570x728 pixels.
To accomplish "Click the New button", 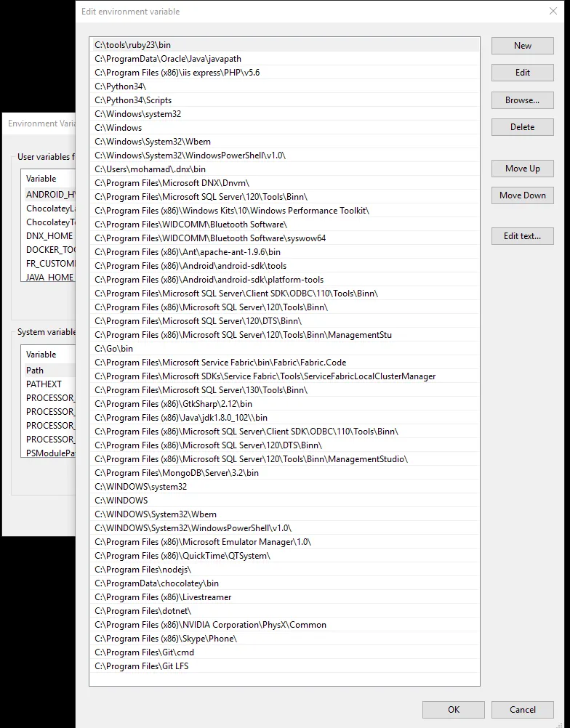I will (522, 46).
